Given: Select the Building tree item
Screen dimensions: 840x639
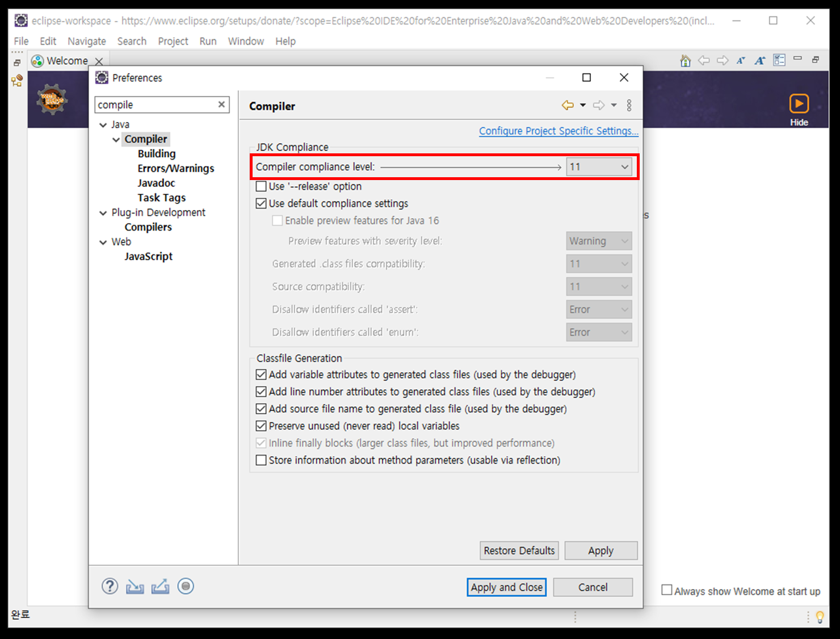Looking at the screenshot, I should tap(157, 153).
